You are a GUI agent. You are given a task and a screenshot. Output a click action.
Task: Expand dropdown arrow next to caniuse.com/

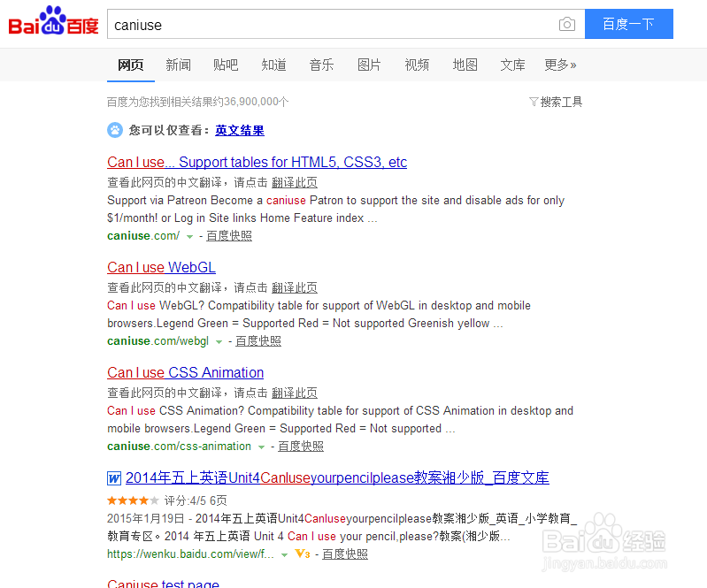point(190,237)
